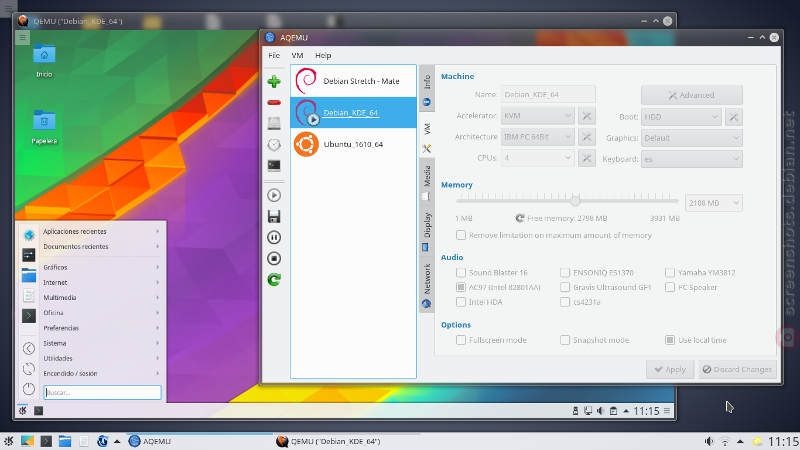800x450 pixels.
Task: Click Discard Changes button
Action: tap(738, 369)
